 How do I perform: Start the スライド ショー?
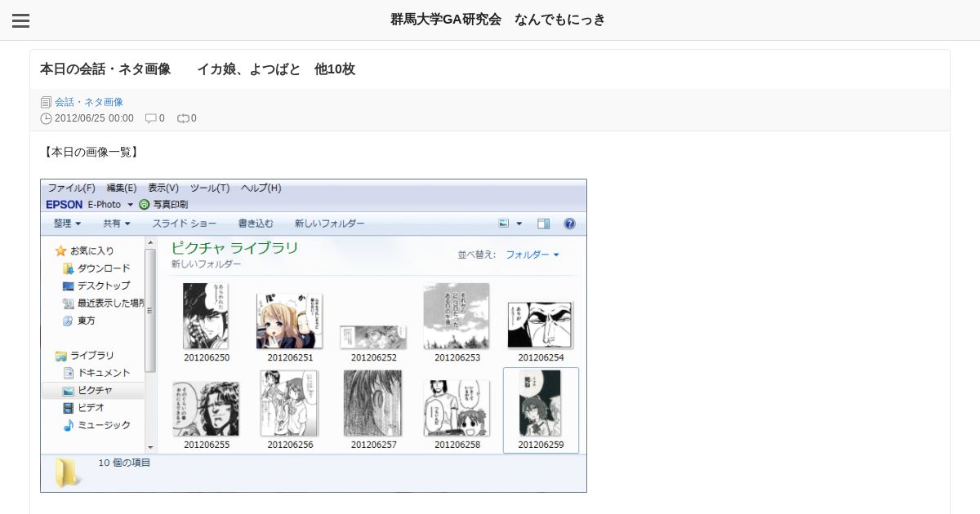pyautogui.click(x=185, y=224)
